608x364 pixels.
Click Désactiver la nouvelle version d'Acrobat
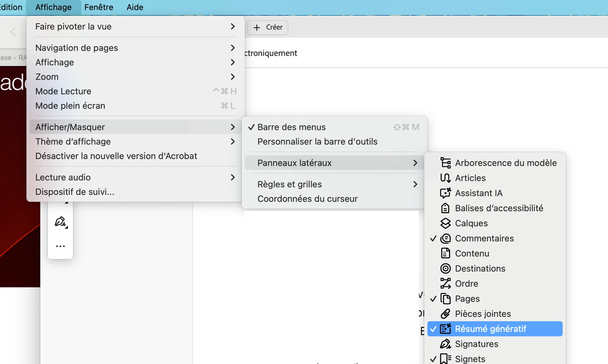pyautogui.click(x=116, y=156)
